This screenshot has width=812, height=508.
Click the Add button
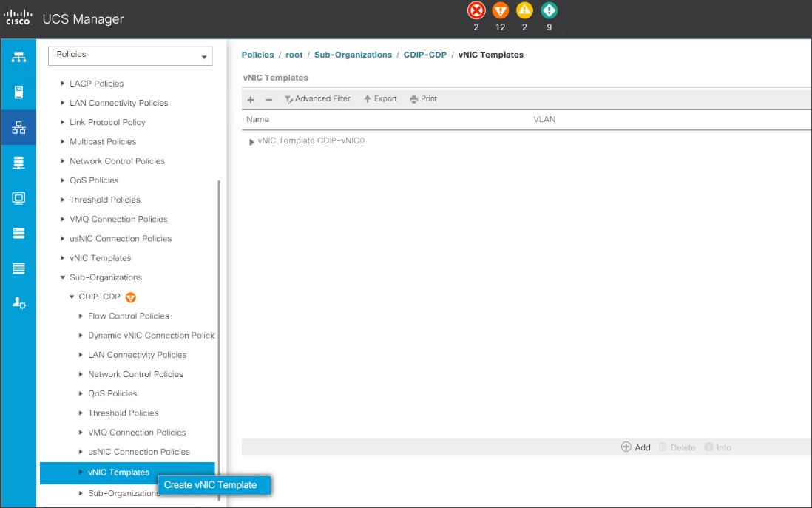pyautogui.click(x=636, y=447)
